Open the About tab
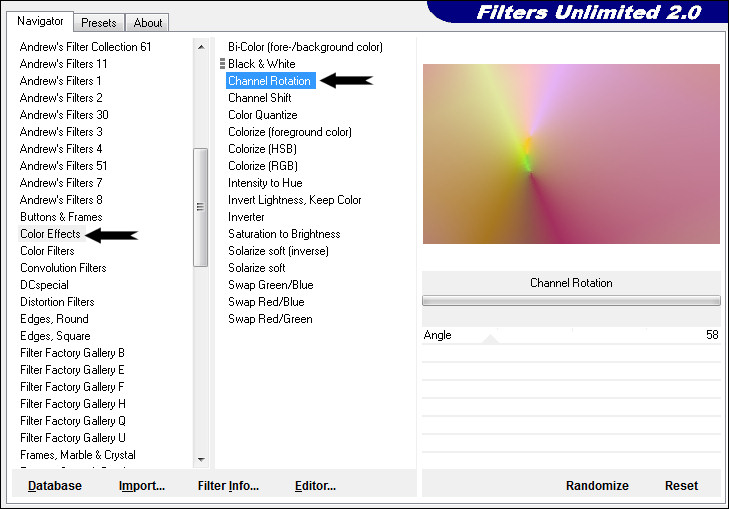 click(148, 22)
